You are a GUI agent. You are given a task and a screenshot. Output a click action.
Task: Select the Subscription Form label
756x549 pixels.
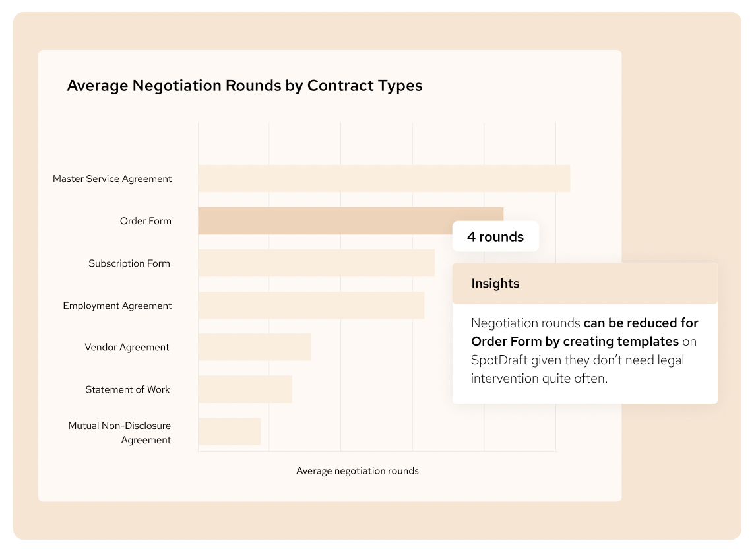129,263
